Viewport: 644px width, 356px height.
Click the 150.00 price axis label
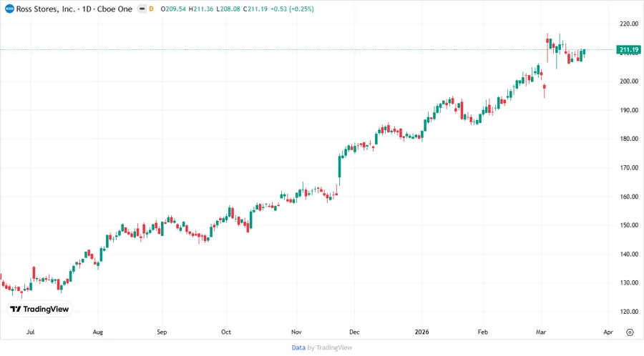pyautogui.click(x=629, y=225)
